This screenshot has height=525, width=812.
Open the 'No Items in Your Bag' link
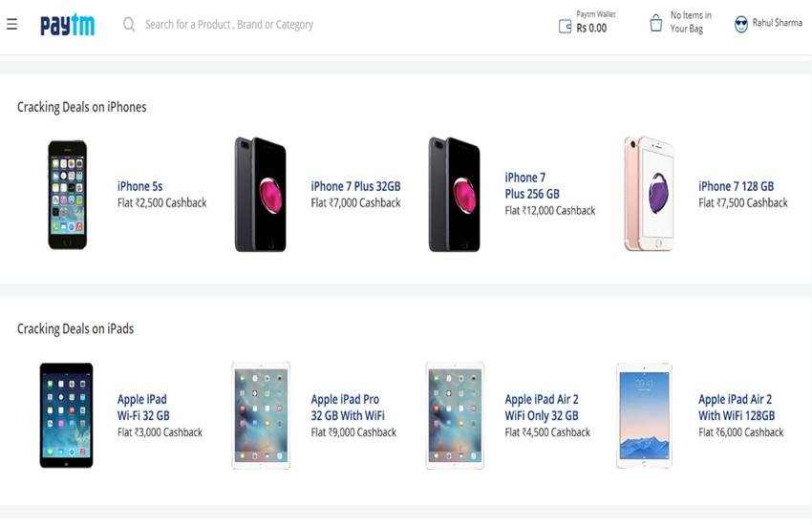point(690,22)
